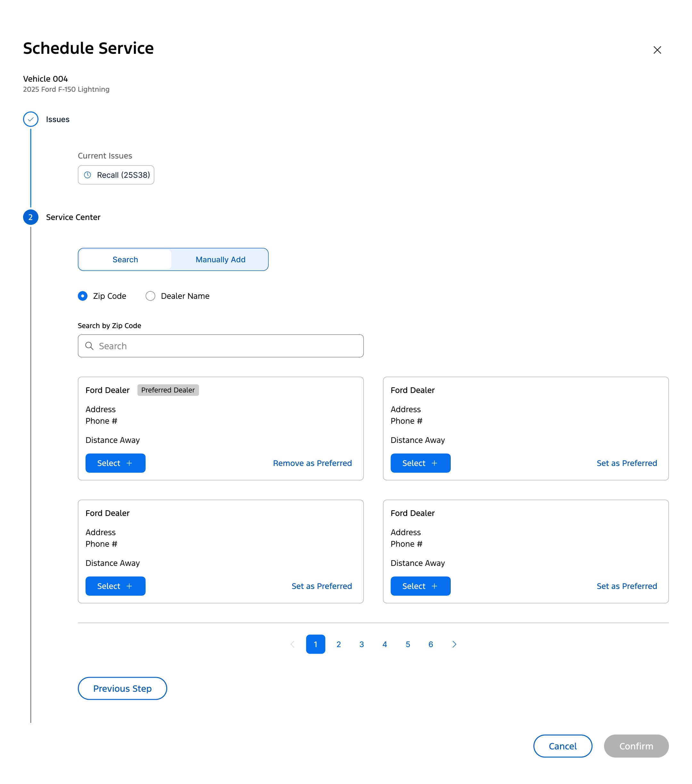This screenshot has height=784, width=692.
Task: Click the step 2 circle beside Service Center
Action: (31, 217)
